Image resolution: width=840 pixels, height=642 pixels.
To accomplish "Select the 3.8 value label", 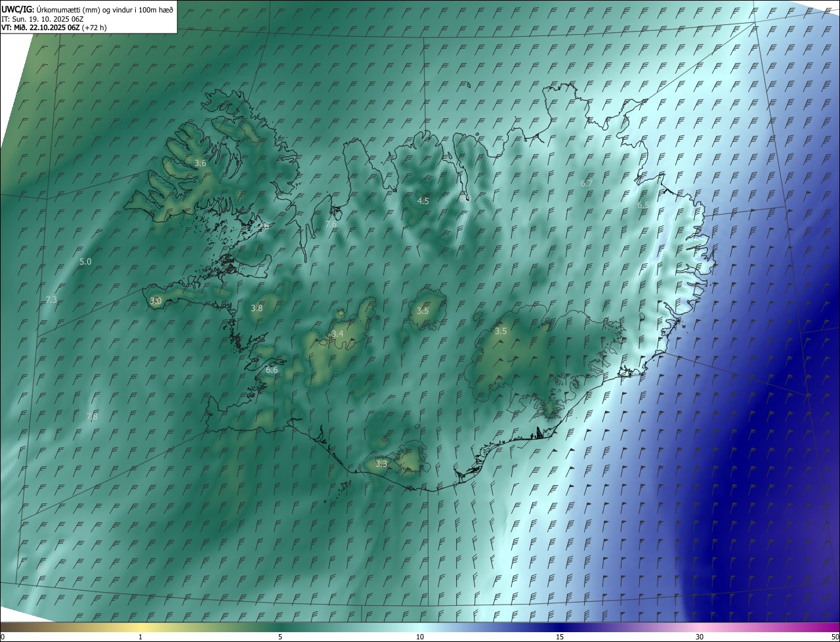I will tap(257, 308).
